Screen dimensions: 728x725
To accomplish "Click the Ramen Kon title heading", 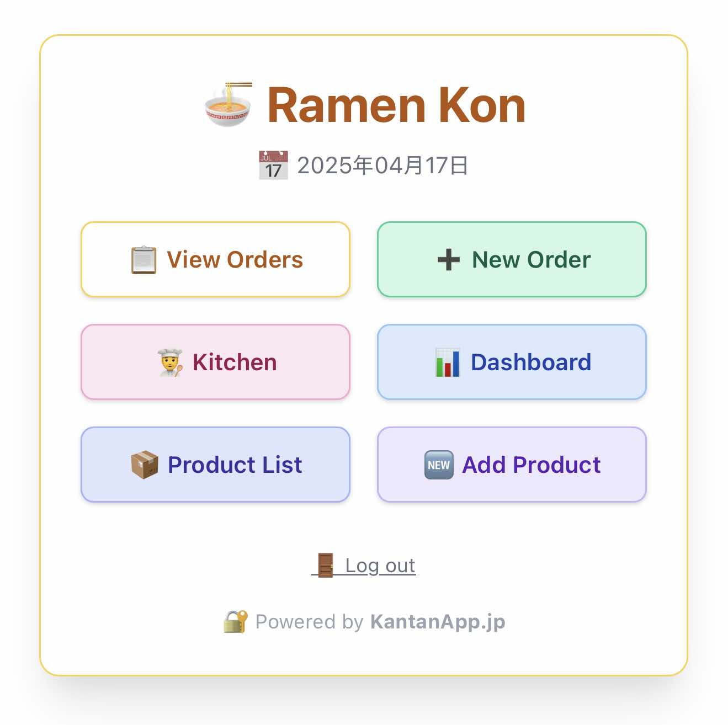I will click(x=396, y=105).
